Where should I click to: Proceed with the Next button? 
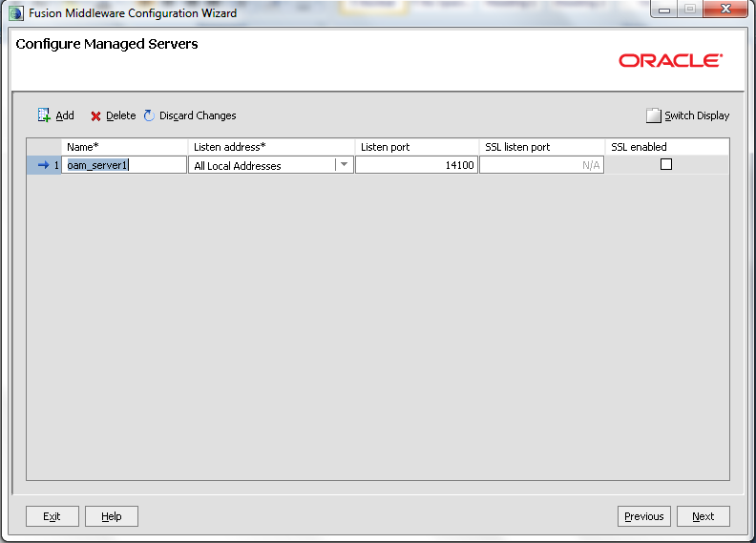(703, 516)
